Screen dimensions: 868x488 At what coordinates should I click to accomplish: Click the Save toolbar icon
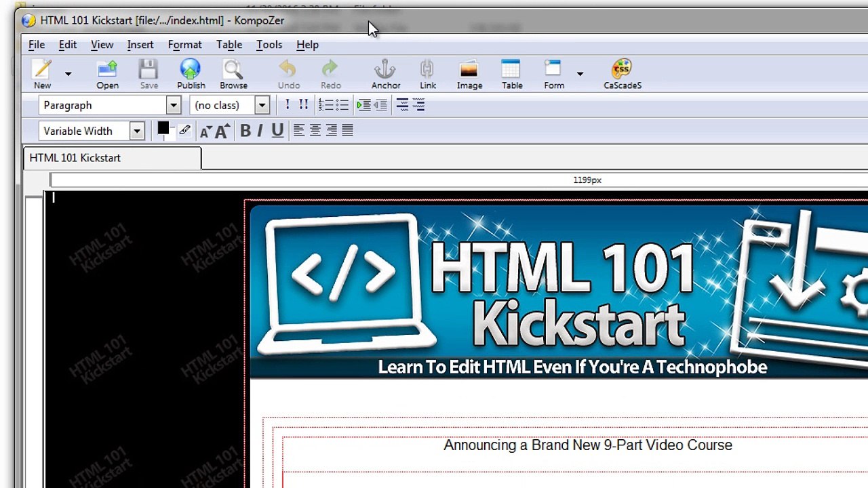[x=149, y=74]
